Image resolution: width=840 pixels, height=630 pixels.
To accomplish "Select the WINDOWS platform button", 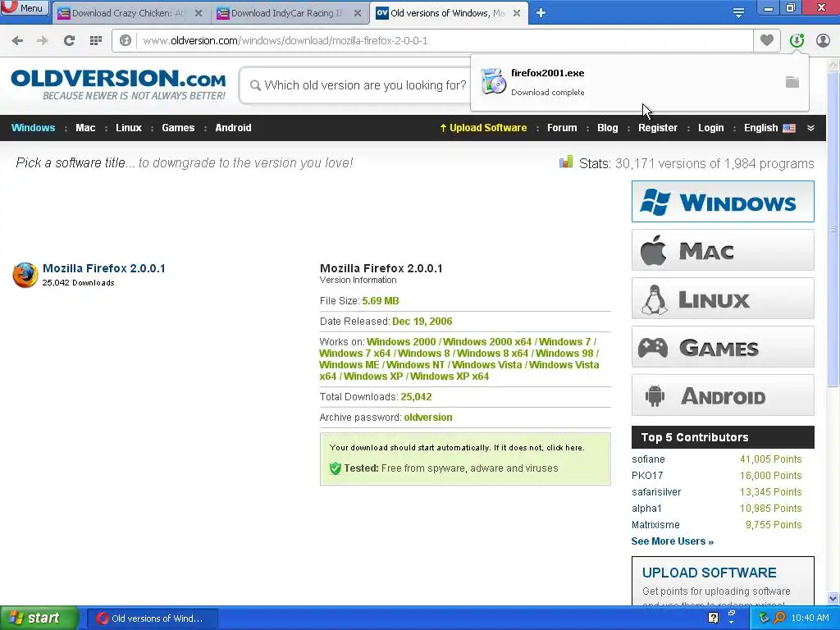I will pyautogui.click(x=723, y=202).
